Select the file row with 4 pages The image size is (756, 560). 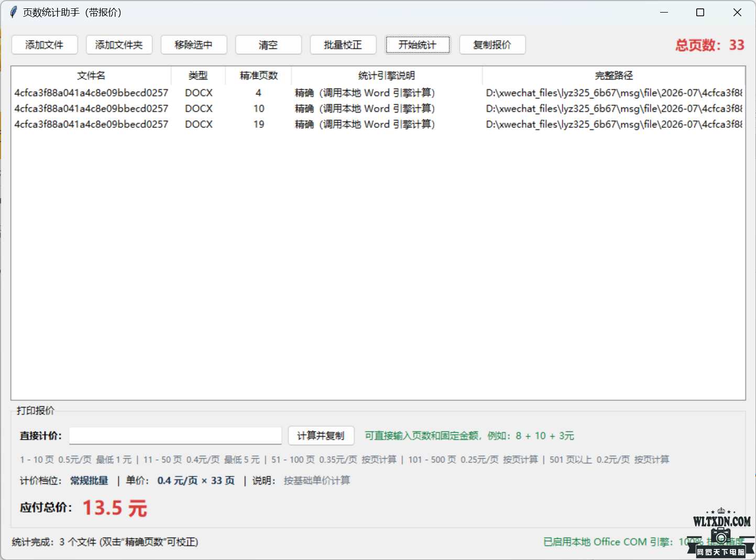coord(378,93)
